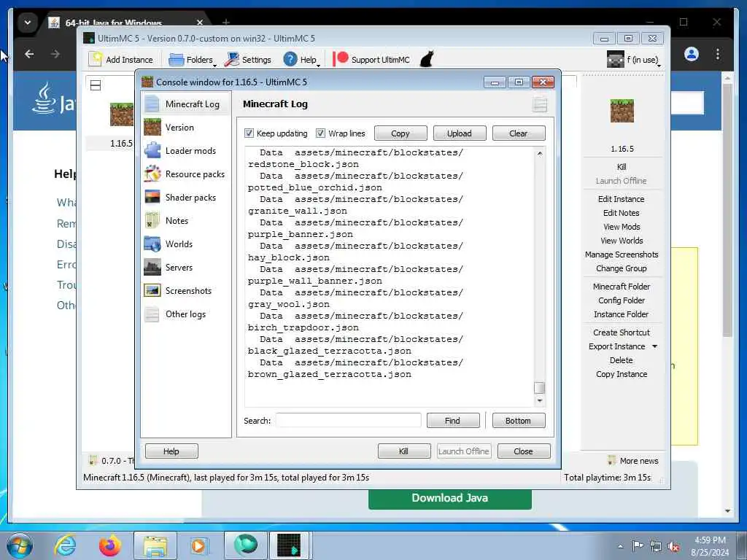
Task: Click the Upload log button
Action: 460,133
